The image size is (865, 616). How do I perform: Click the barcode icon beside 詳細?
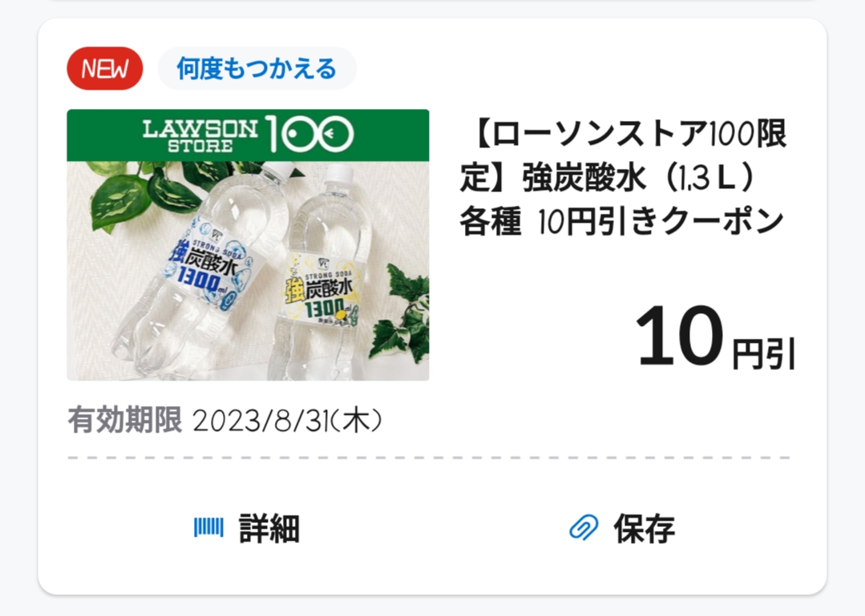click(208, 528)
